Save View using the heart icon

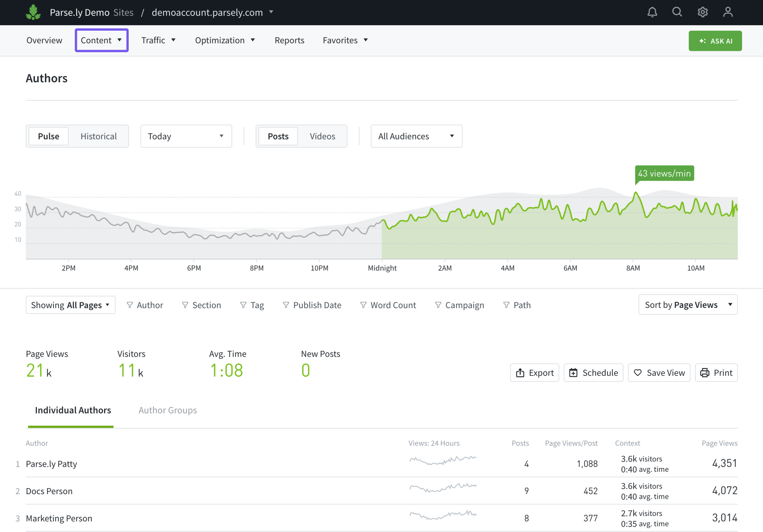click(659, 373)
